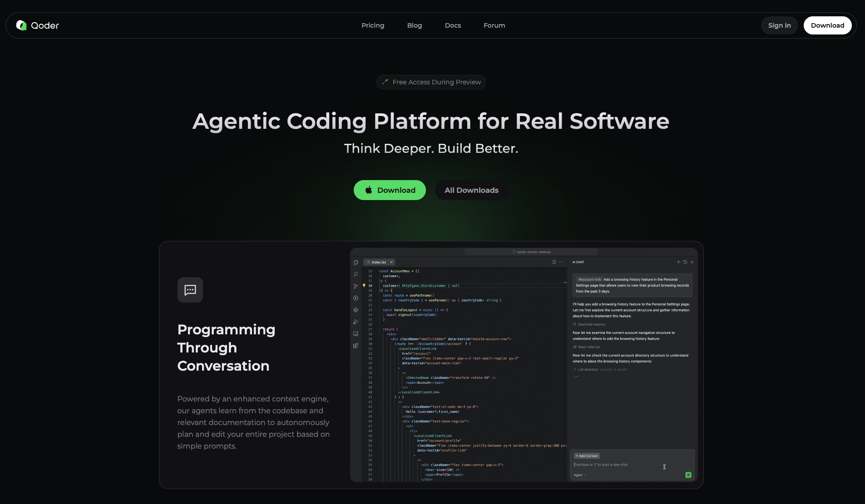Screen dimensions: 865x504
Task: Open the Forum page from the navigation
Action: [x=494, y=25]
